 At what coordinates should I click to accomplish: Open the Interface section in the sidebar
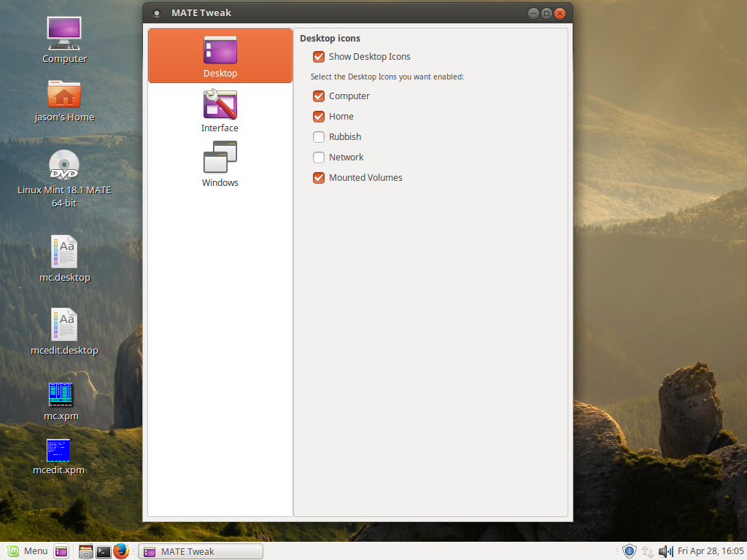[220, 111]
